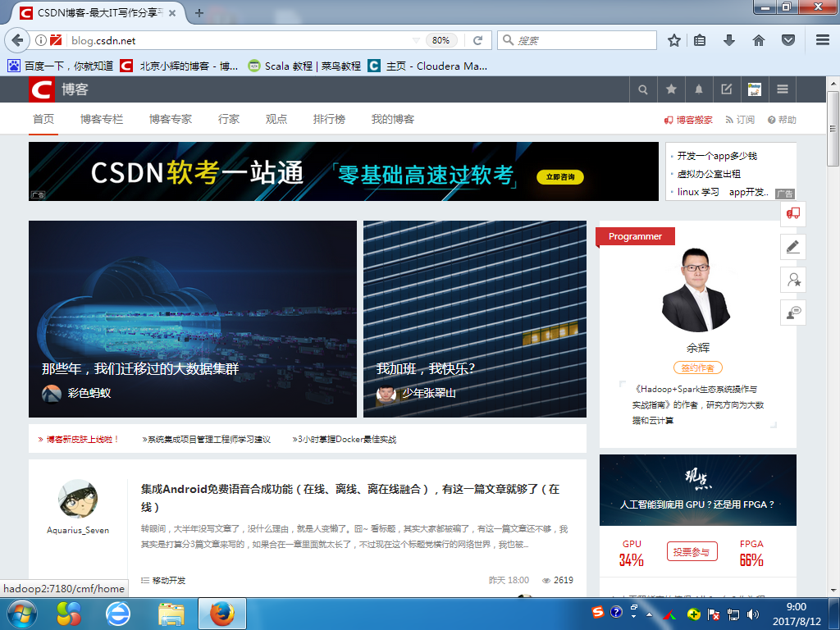Click the 移动开发 category tag
This screenshot has height=630, width=840.
tap(169, 580)
